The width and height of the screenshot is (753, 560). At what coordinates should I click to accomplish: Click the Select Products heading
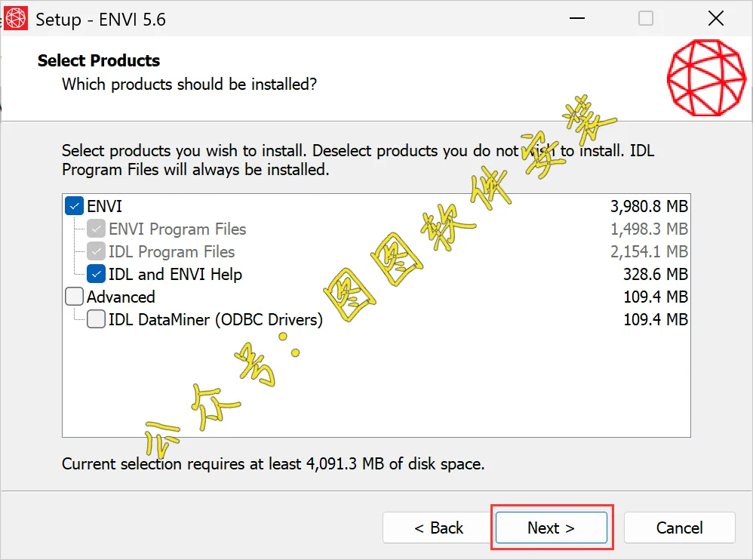point(98,60)
